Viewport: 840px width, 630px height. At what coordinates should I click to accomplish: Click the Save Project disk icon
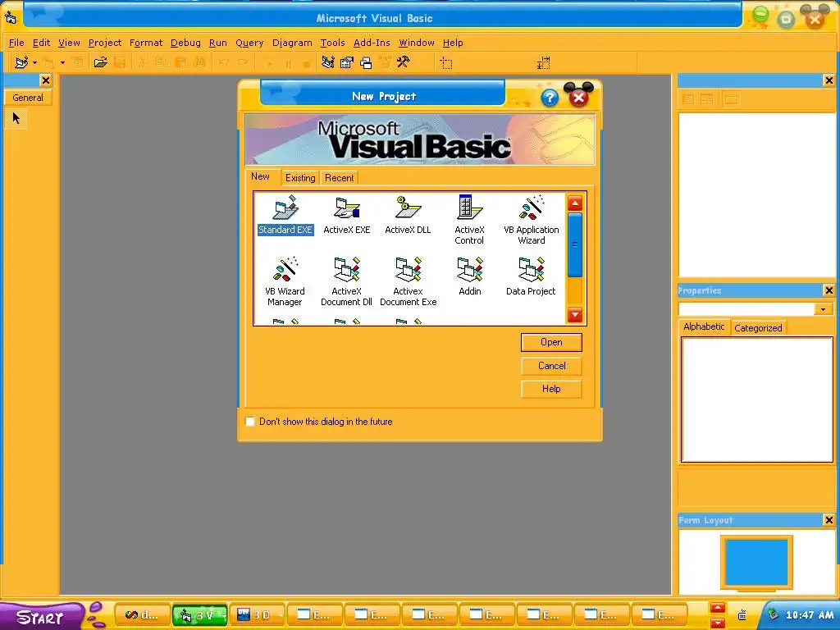click(120, 62)
